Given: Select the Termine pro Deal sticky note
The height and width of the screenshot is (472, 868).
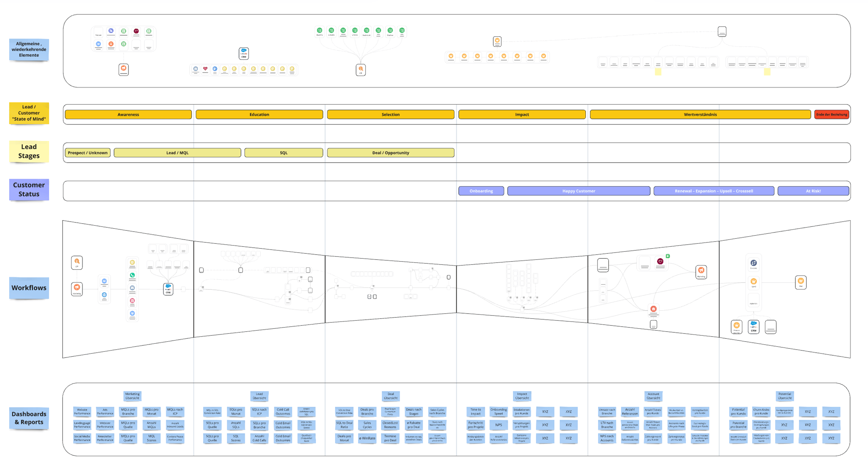Looking at the screenshot, I should tap(390, 438).
